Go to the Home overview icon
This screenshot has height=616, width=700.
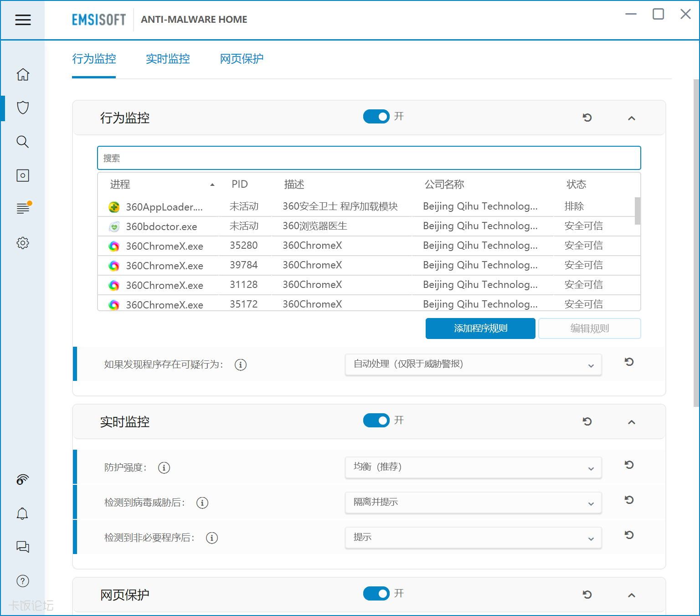23,74
